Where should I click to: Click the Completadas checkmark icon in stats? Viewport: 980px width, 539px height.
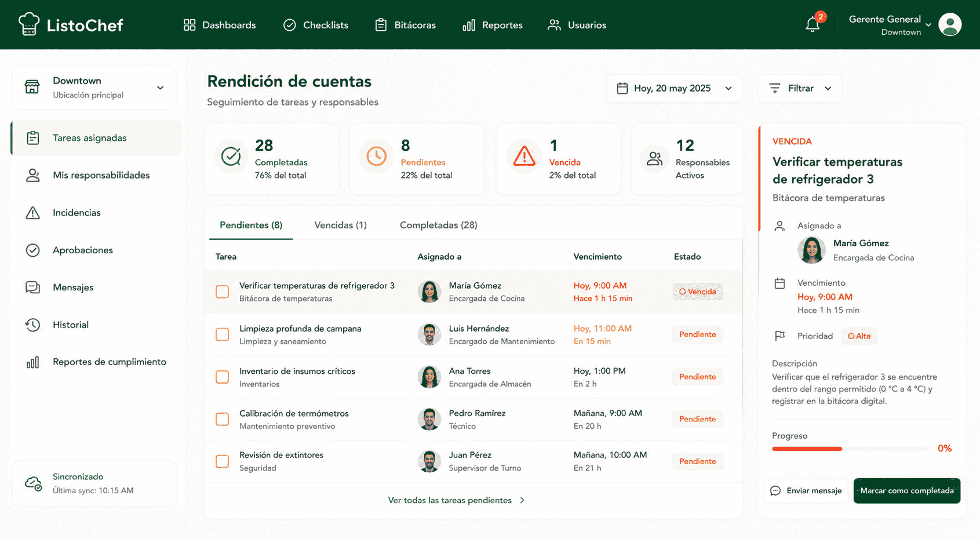(x=231, y=156)
